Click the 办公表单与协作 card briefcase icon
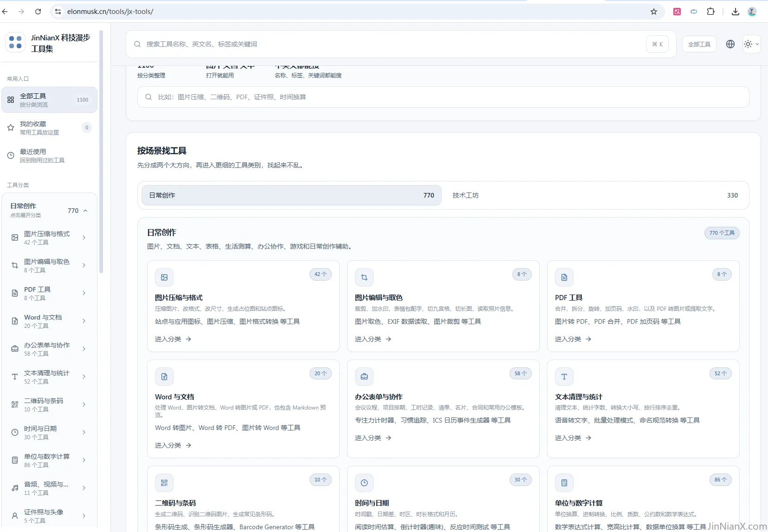This screenshot has width=768, height=532. [x=364, y=377]
